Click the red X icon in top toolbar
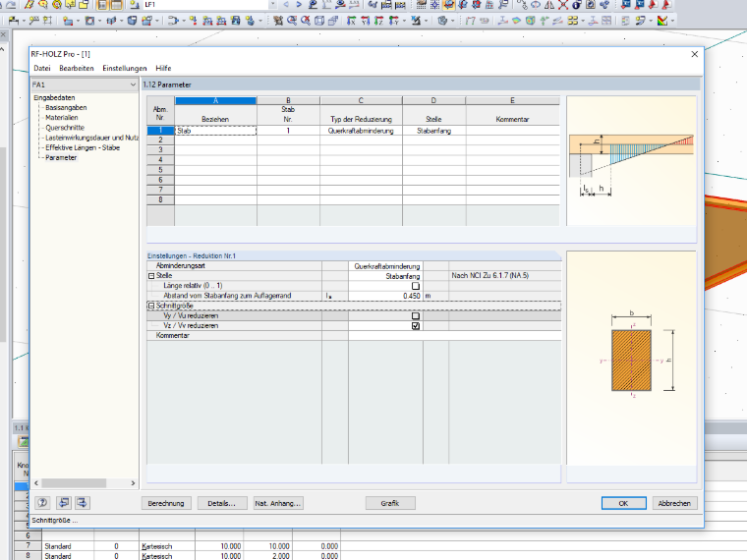747x560 pixels. point(563,5)
